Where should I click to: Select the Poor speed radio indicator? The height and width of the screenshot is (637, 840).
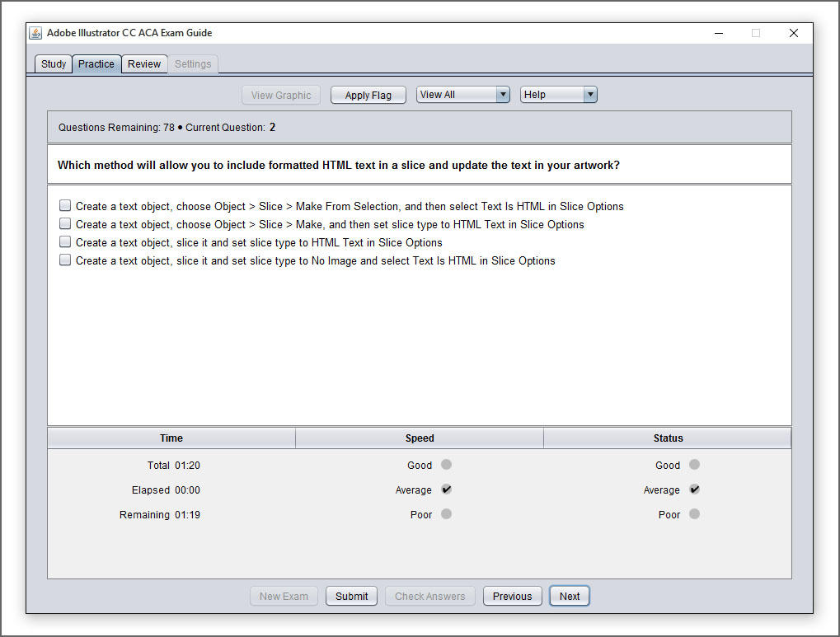click(x=446, y=513)
